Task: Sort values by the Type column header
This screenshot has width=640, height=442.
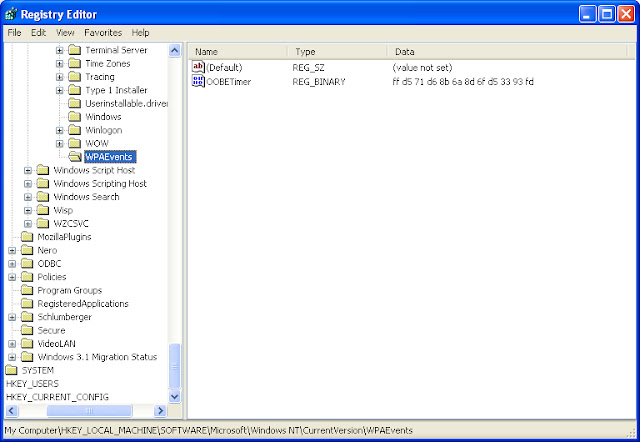Action: click(338, 52)
